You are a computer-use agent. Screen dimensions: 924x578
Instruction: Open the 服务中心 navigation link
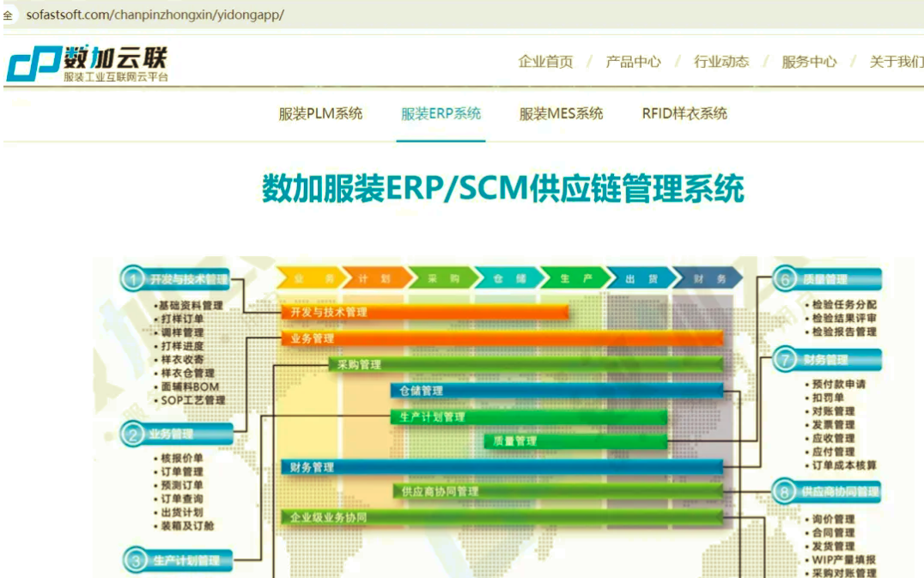(808, 62)
